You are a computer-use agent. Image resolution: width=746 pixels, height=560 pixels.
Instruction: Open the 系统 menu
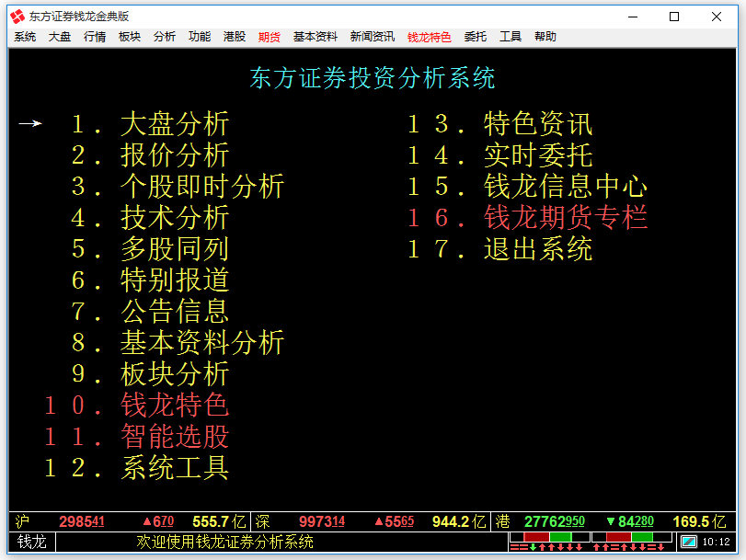25,37
